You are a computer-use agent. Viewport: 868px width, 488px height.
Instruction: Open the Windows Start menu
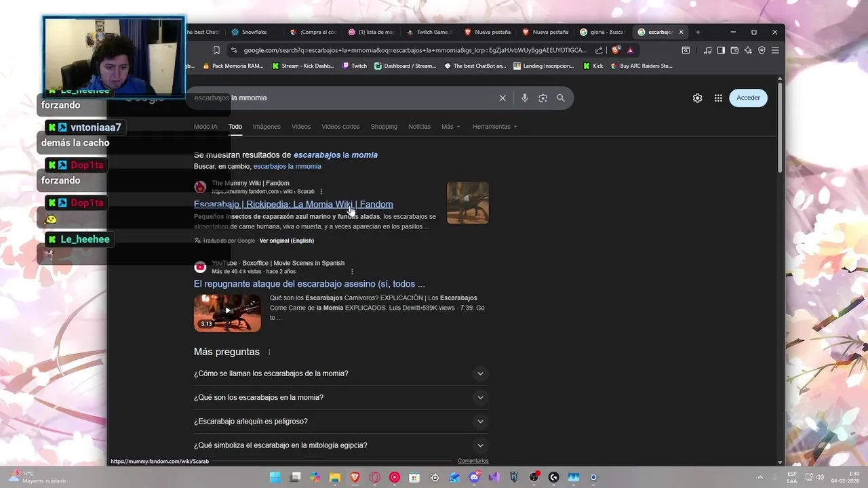[275, 477]
